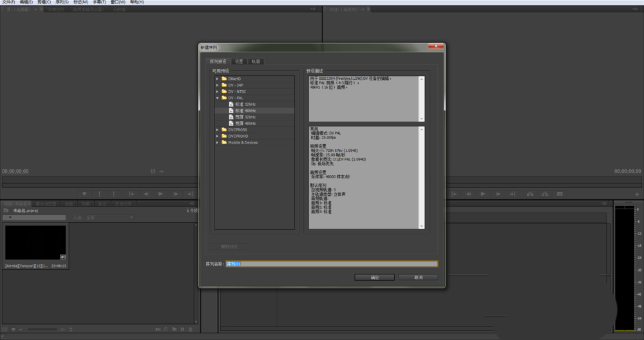The image size is (644, 340).
Task: Click the 确定 button
Action: (375, 278)
